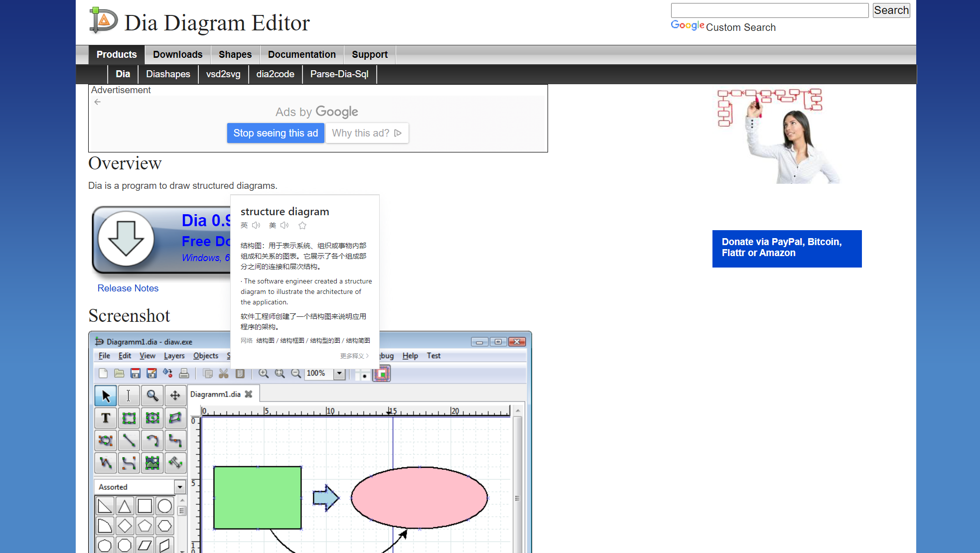The width and height of the screenshot is (980, 553).
Task: Open Diashapes sub-navigation link
Action: [x=168, y=74]
